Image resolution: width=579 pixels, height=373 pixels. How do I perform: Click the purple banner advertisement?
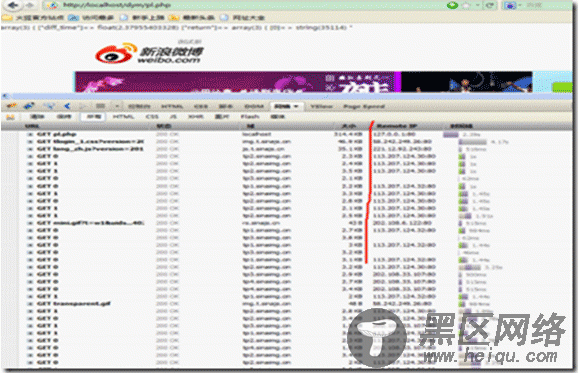point(234,82)
